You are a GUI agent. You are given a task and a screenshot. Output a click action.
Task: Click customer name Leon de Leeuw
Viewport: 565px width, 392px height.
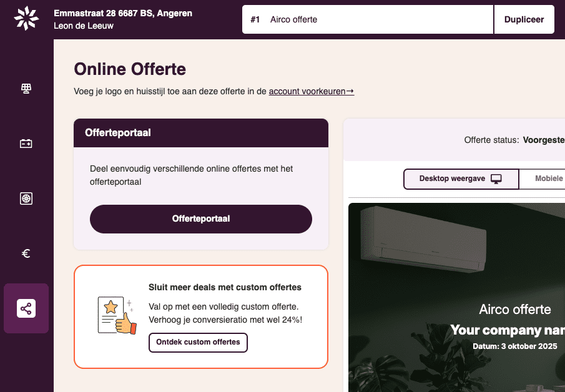pyautogui.click(x=84, y=26)
